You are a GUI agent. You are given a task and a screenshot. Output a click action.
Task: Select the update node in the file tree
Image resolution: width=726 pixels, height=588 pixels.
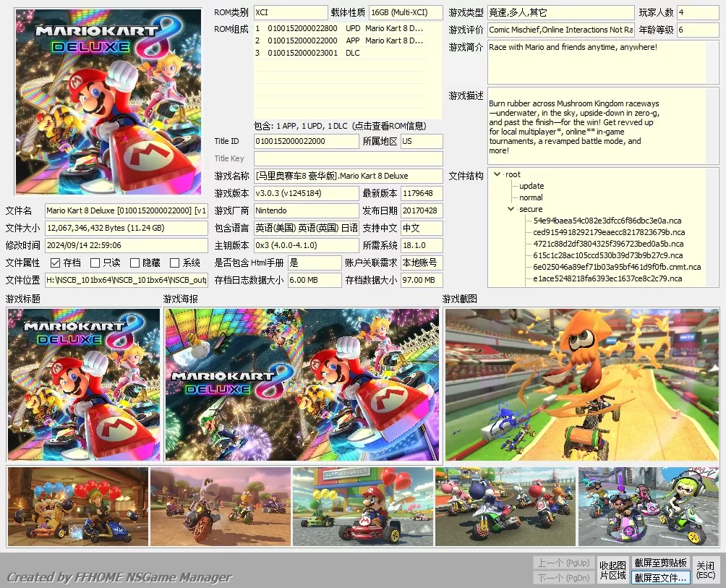(530, 186)
